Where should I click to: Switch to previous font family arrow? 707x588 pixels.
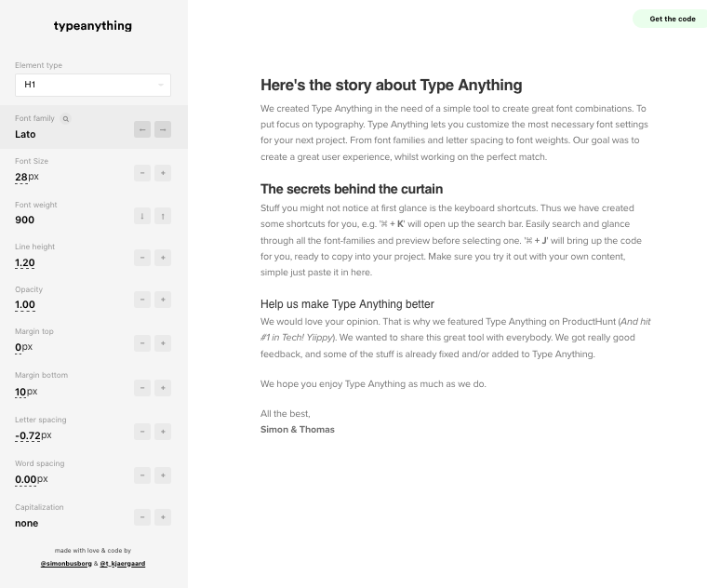click(x=142, y=129)
